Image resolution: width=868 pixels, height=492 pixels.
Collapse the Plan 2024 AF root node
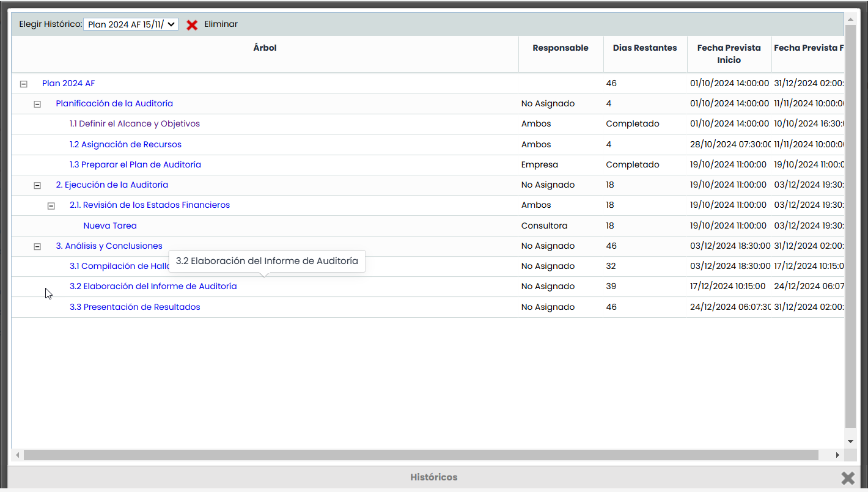pos(24,84)
